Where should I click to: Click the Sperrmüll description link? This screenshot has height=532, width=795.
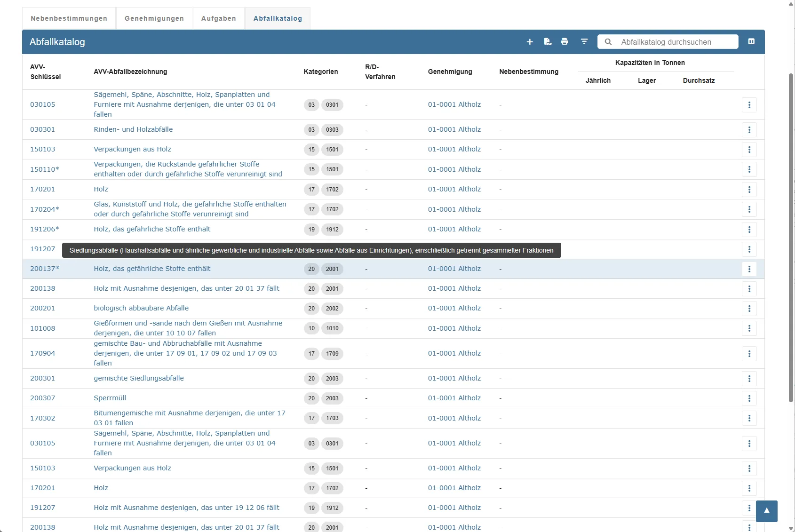pos(110,398)
